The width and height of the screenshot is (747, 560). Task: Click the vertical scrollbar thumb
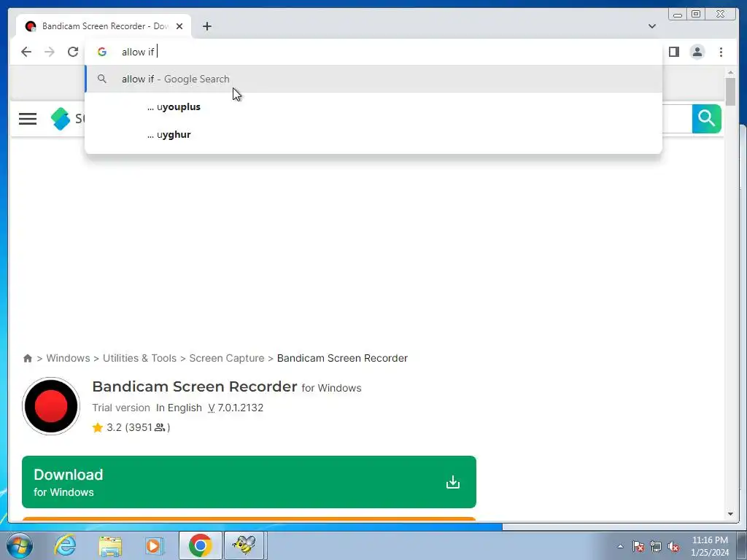pos(730,91)
